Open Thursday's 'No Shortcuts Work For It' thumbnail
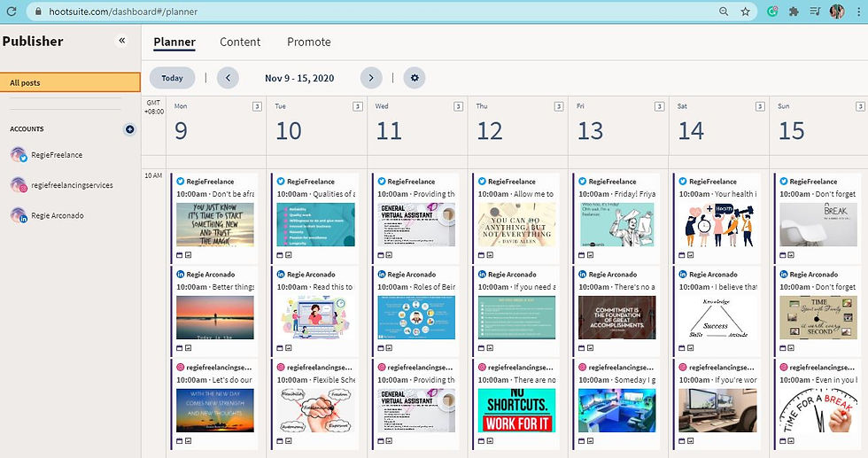The image size is (868, 458). (516, 410)
